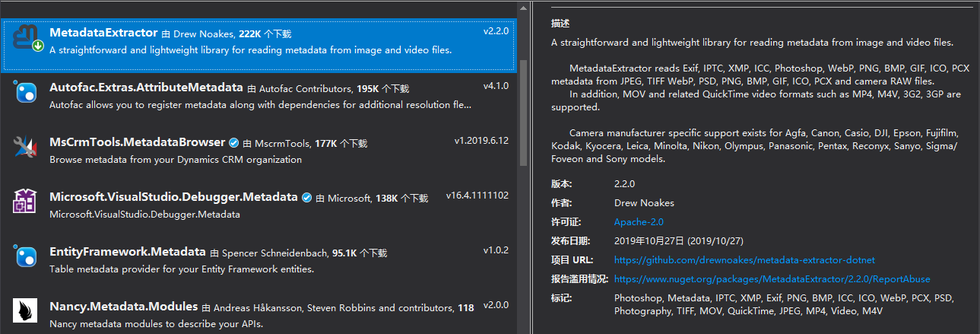980x334 pixels.
Task: Select the EntityFramework.Metadata package entry
Action: coord(127,252)
